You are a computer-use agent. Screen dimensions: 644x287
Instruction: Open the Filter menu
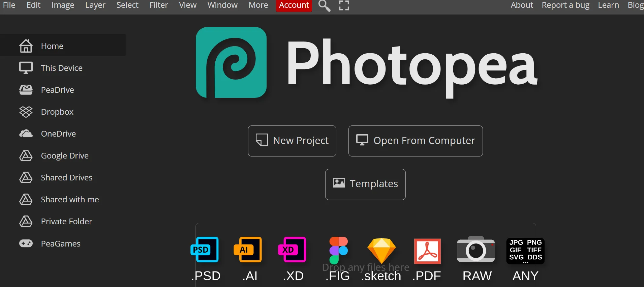tap(159, 5)
